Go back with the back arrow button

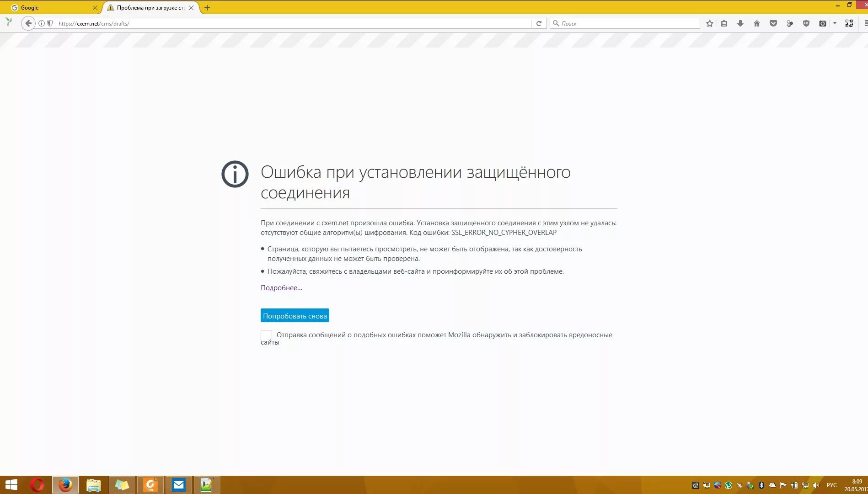[28, 23]
